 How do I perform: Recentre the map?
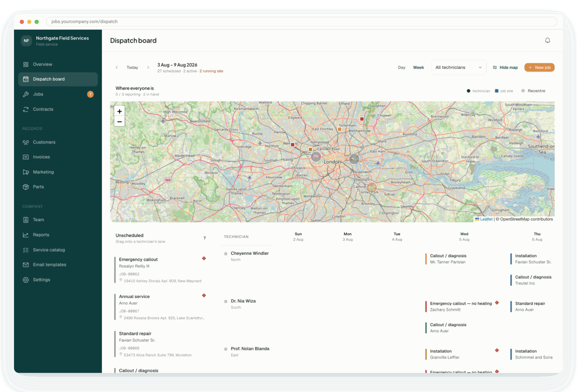tap(533, 91)
